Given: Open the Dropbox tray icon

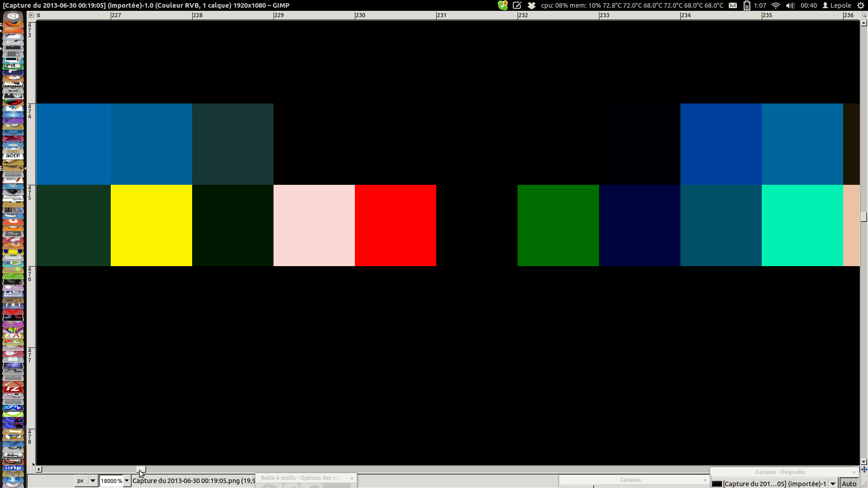Looking at the screenshot, I should point(532,5).
